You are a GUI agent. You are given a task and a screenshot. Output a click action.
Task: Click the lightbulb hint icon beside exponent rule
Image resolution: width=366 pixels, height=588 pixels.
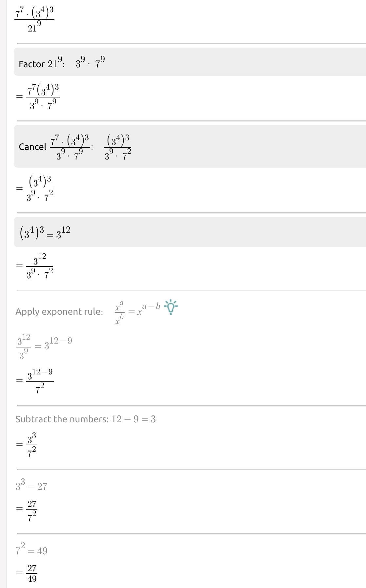(171, 307)
